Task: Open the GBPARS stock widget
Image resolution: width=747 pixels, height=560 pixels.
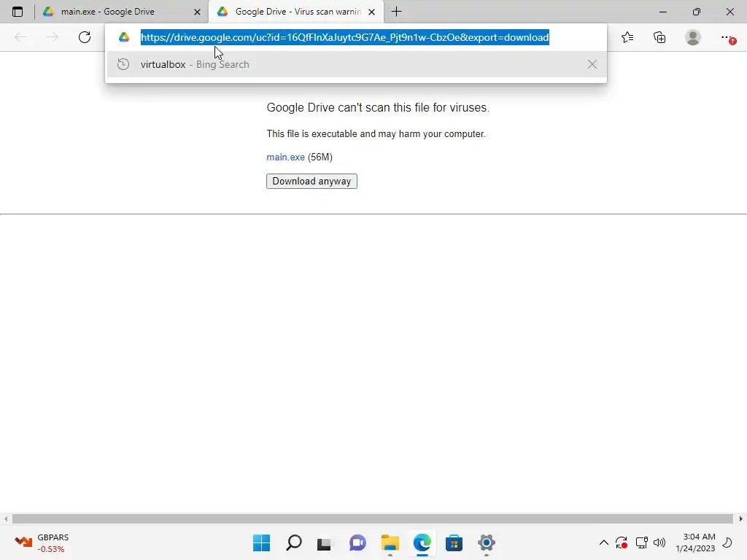Action: coord(42,542)
